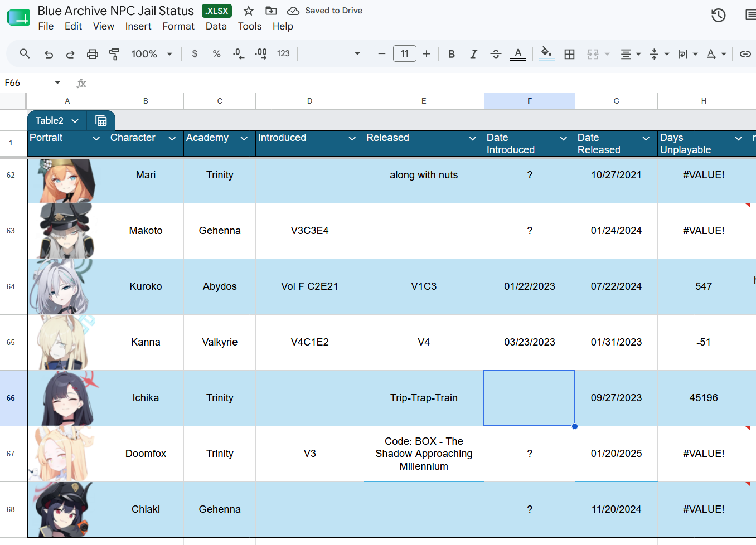Toggle bold formatting
Screen dimensions: 756x545
tap(452, 54)
